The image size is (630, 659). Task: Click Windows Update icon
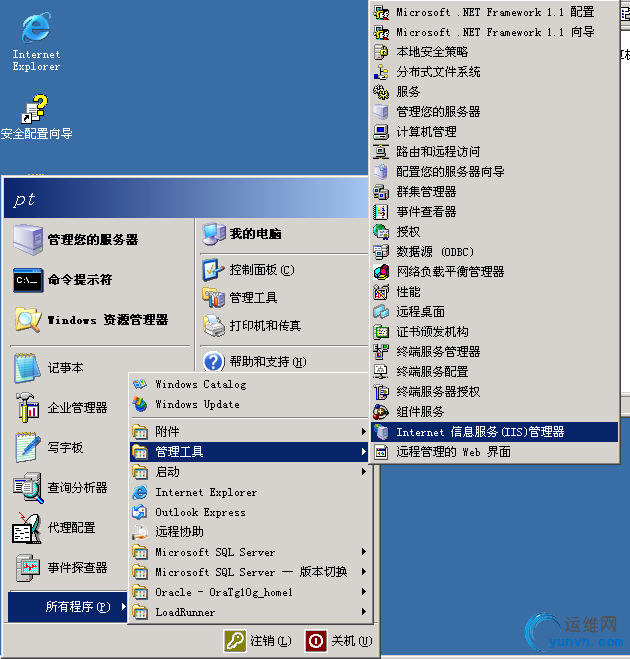(140, 404)
